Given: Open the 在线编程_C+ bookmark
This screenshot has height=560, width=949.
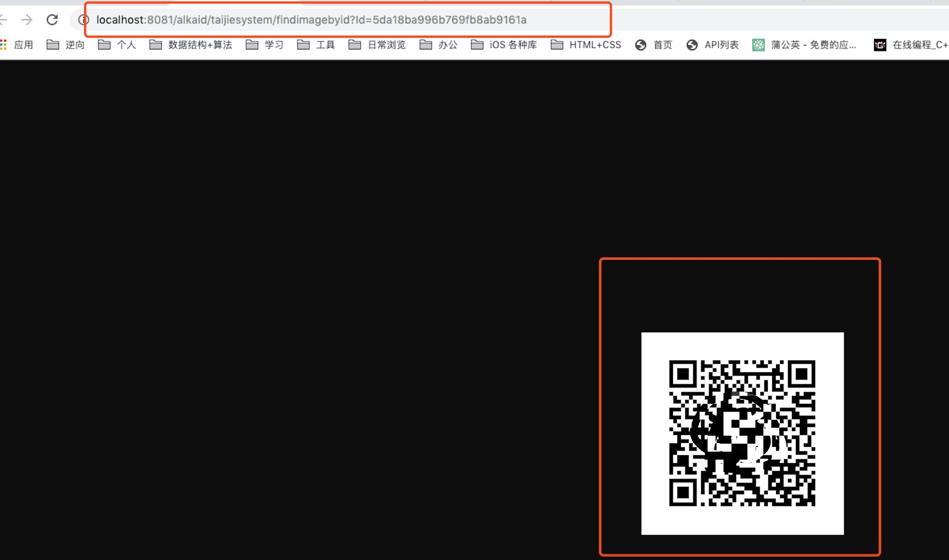Looking at the screenshot, I should (911, 45).
